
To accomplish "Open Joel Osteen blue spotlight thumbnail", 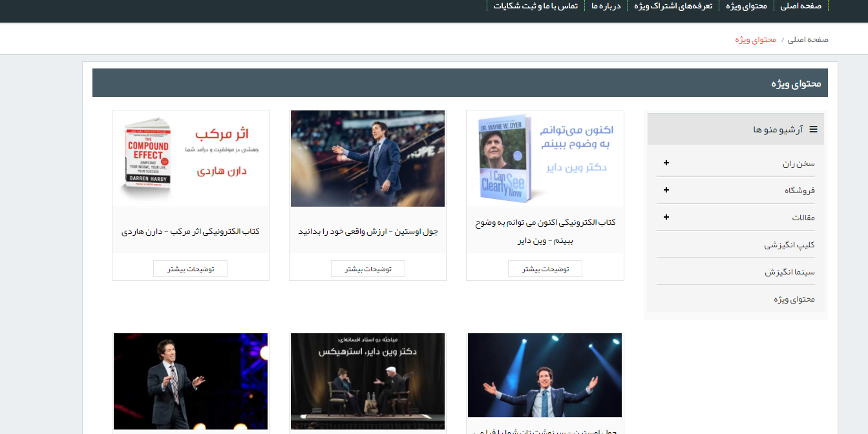I will coord(545,375).
